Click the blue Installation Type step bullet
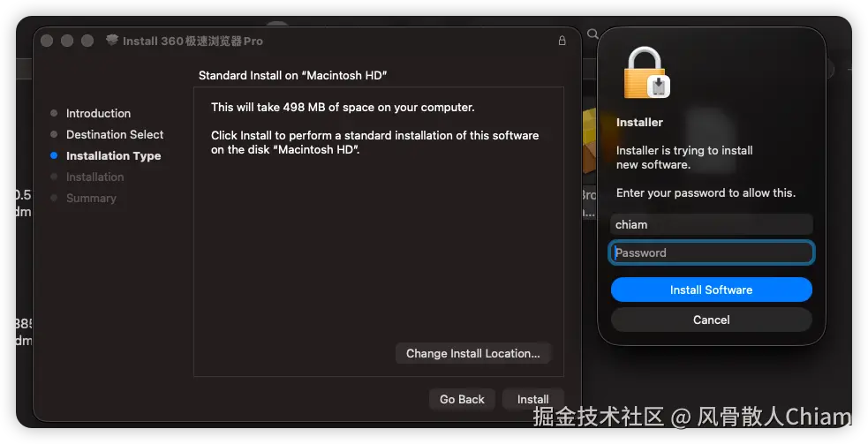The image size is (868, 444). point(54,155)
